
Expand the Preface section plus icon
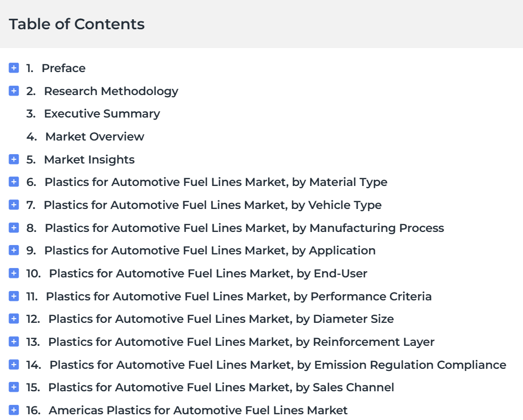click(x=14, y=68)
